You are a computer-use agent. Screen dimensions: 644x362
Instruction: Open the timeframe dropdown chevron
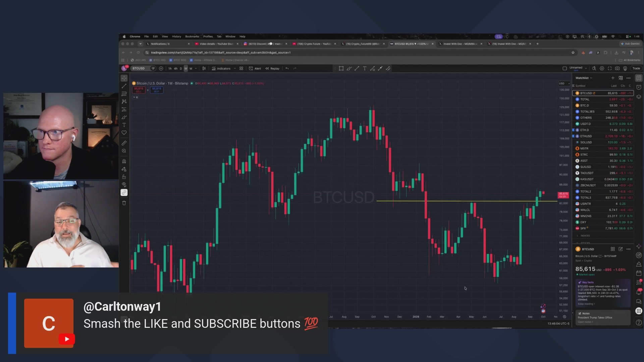tap(196, 68)
